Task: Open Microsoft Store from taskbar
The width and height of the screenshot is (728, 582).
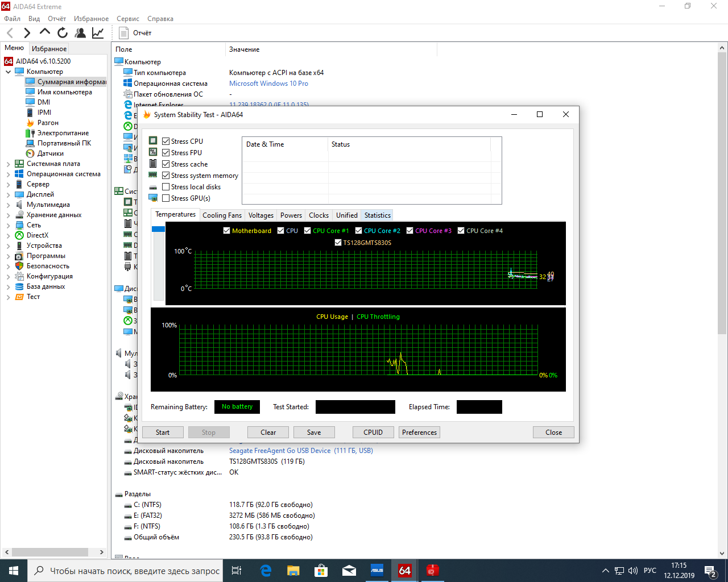Action: [321, 571]
